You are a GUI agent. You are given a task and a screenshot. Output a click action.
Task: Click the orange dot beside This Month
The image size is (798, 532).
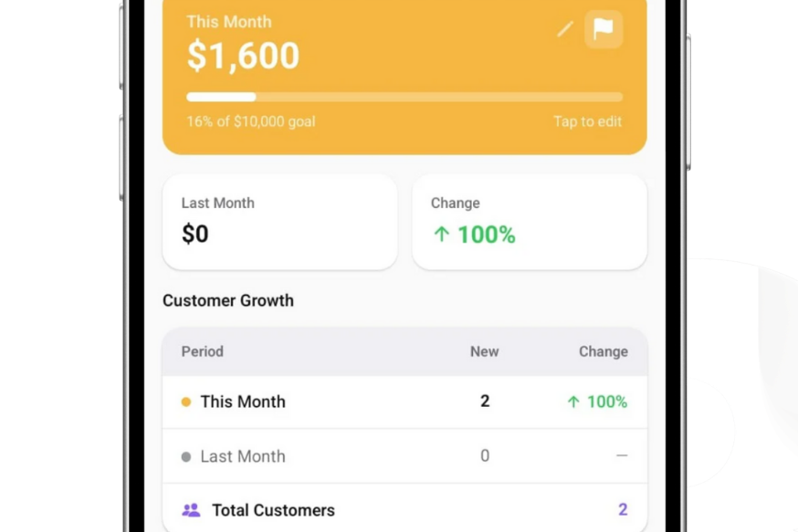(x=186, y=402)
